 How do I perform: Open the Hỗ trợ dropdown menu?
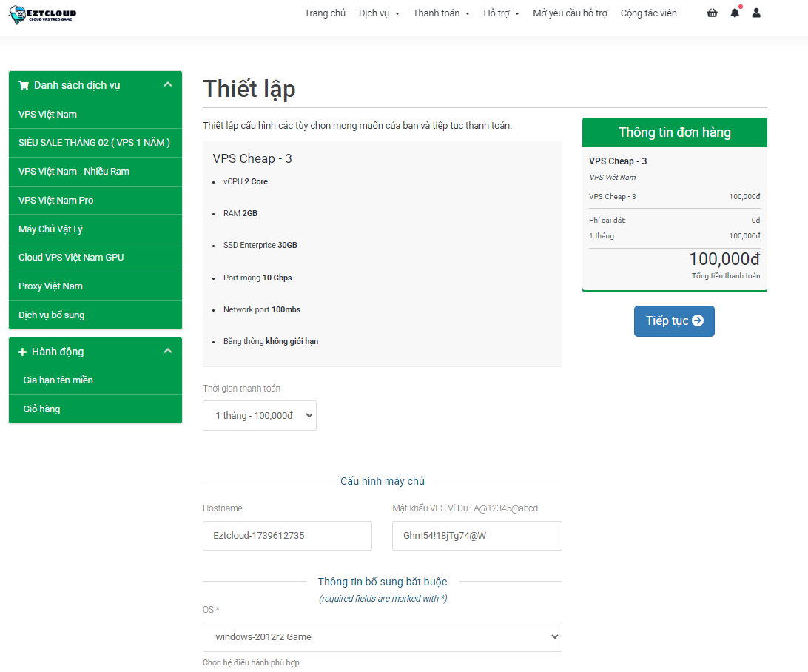tap(501, 13)
